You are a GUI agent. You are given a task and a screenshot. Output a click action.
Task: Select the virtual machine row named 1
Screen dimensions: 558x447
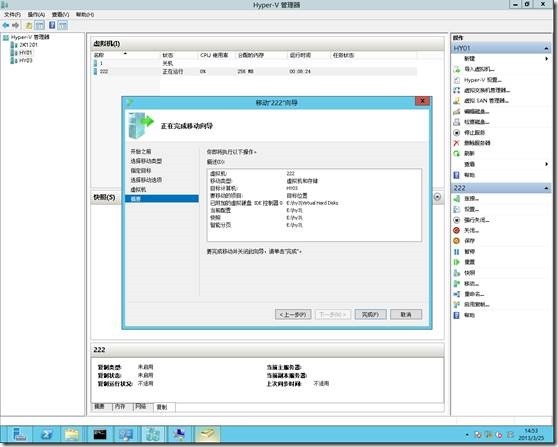click(x=254, y=63)
